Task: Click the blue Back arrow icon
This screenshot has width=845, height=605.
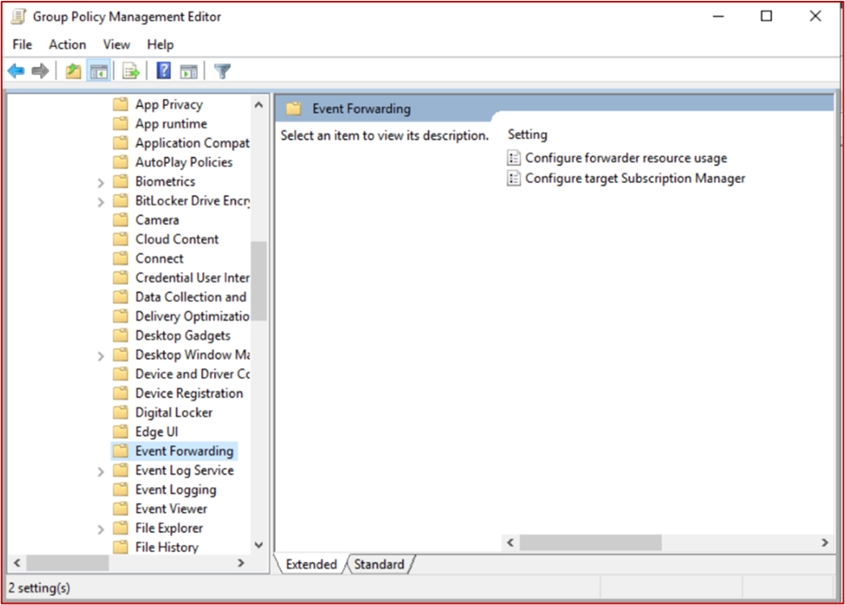Action: pos(16,71)
